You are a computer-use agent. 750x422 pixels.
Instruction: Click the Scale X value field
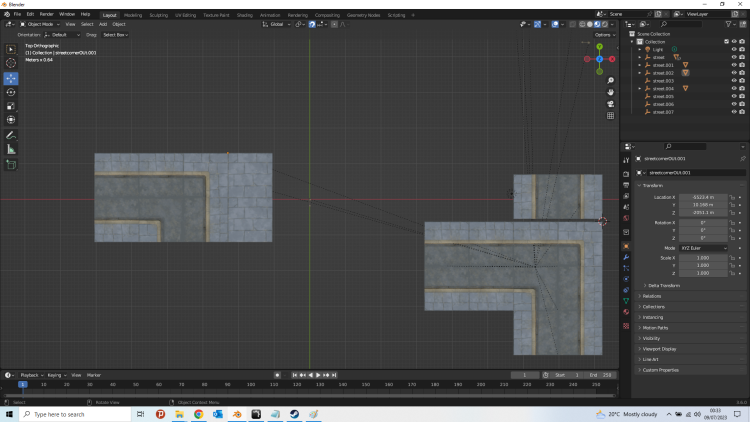pos(703,258)
